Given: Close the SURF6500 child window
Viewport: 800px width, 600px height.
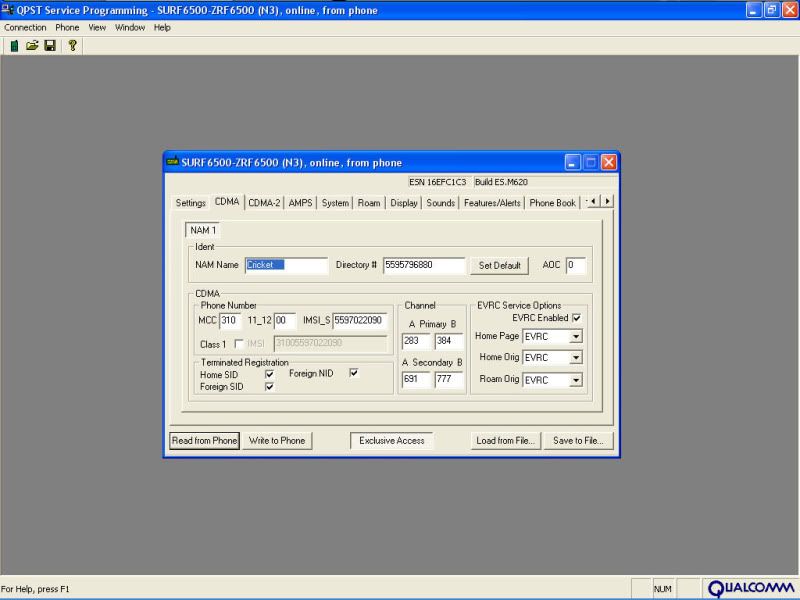Looking at the screenshot, I should tap(609, 163).
